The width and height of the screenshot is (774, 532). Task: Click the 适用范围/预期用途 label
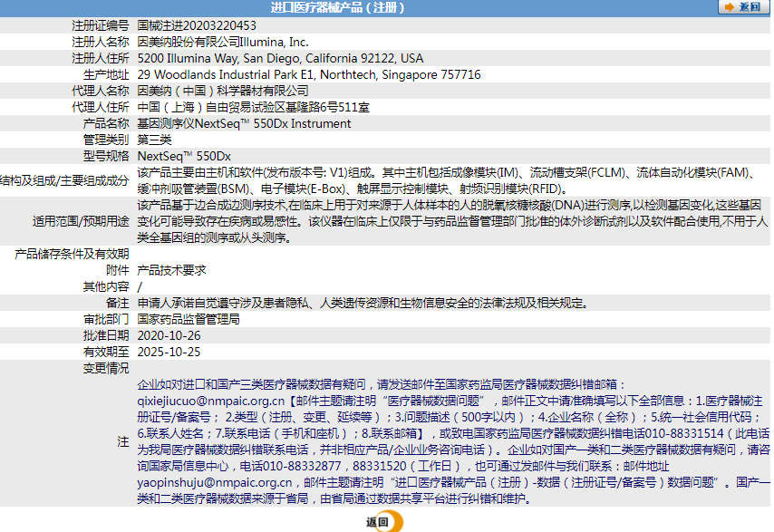click(81, 221)
